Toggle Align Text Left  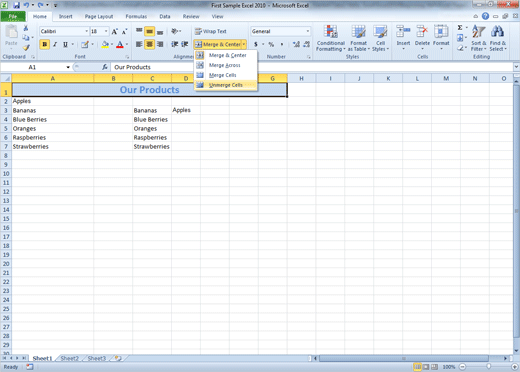tap(139, 44)
